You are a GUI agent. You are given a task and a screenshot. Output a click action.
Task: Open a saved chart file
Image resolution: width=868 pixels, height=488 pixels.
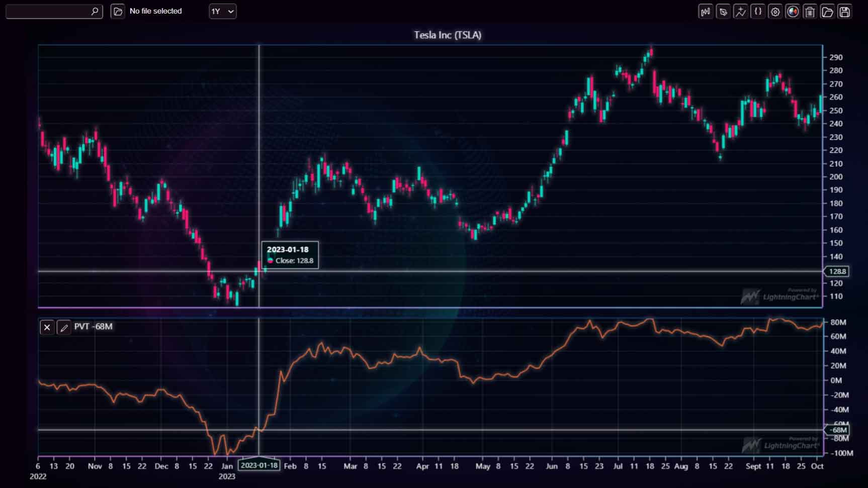tap(827, 12)
